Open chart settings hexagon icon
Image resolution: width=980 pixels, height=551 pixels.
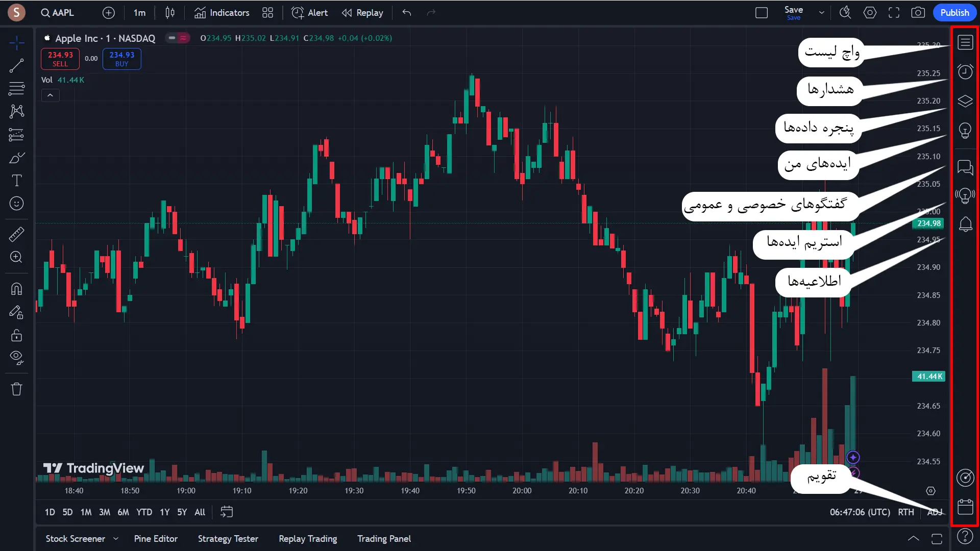(870, 13)
